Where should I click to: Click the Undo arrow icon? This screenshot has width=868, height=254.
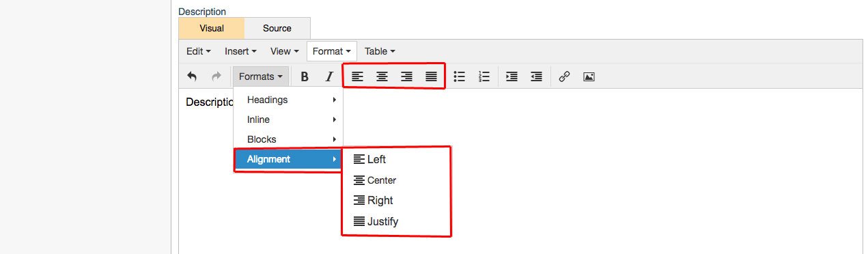pos(192,77)
